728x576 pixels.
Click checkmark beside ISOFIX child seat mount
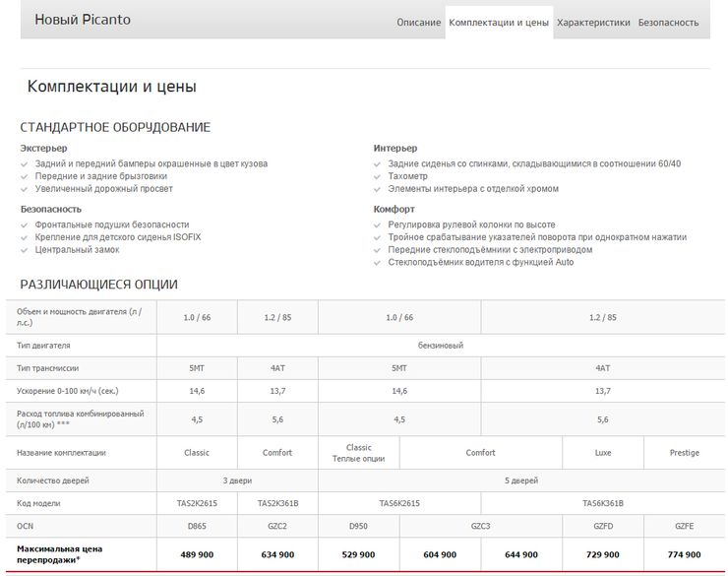(x=25, y=238)
